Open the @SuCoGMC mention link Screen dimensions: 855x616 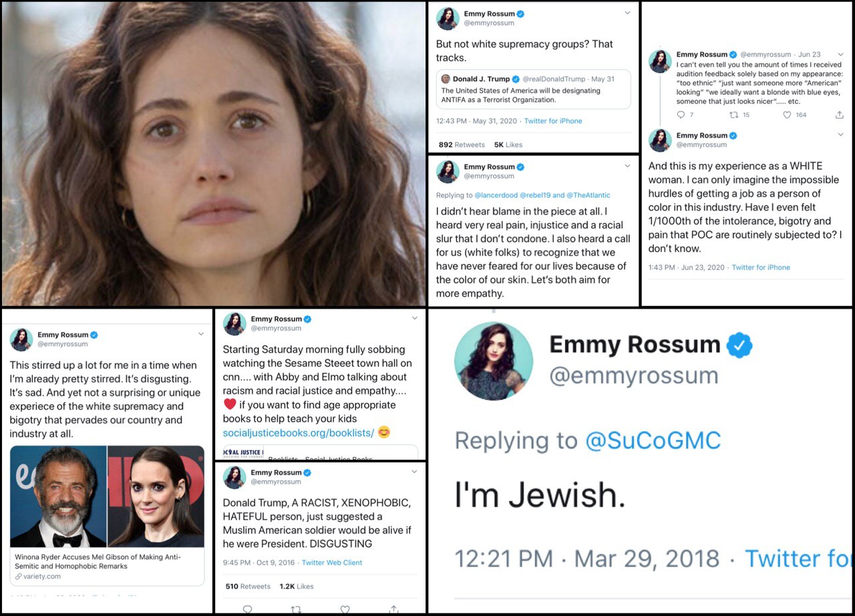pos(653,440)
